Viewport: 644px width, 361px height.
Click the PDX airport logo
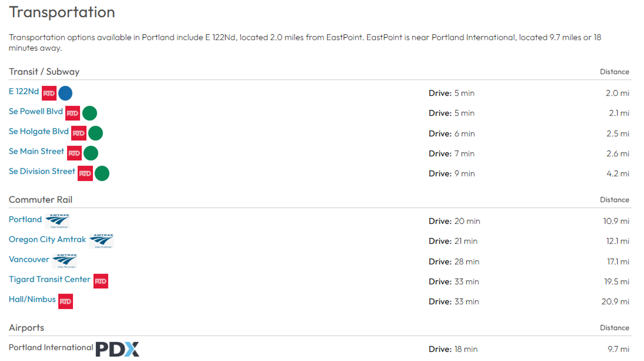(117, 349)
